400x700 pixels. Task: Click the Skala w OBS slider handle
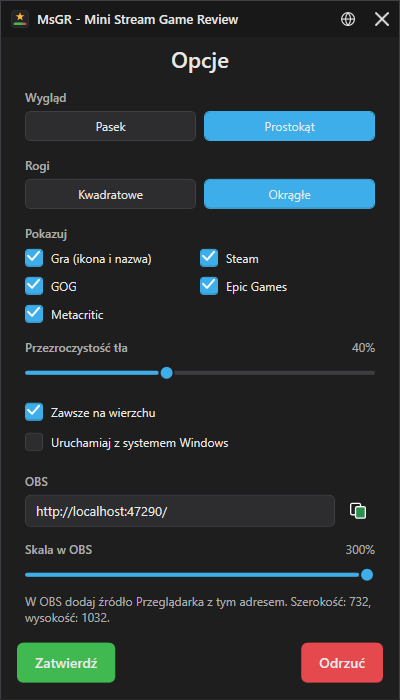(x=367, y=575)
